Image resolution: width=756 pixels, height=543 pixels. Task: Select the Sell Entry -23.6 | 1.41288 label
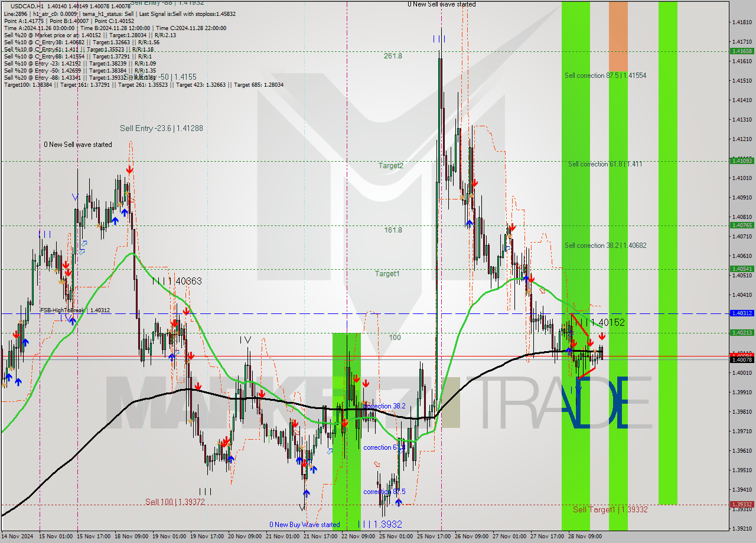pyautogui.click(x=161, y=129)
